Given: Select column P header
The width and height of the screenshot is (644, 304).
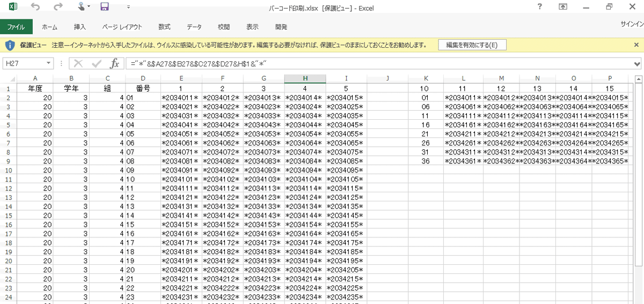Looking at the screenshot, I should pos(610,78).
